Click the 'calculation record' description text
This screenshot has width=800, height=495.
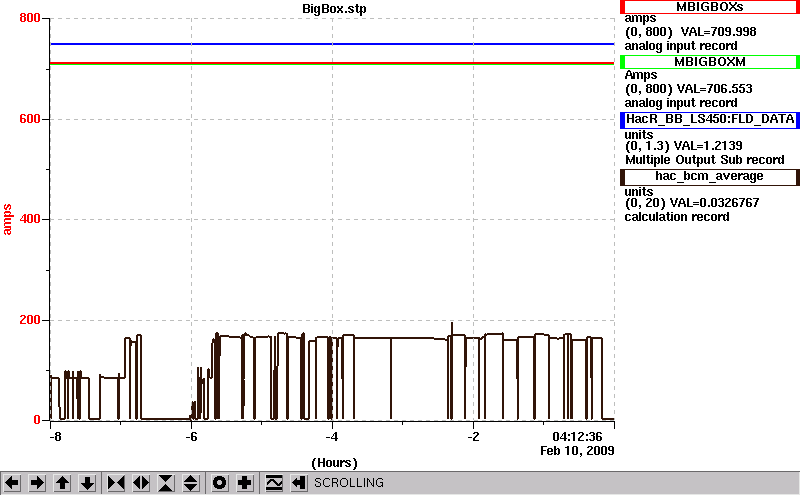[677, 217]
